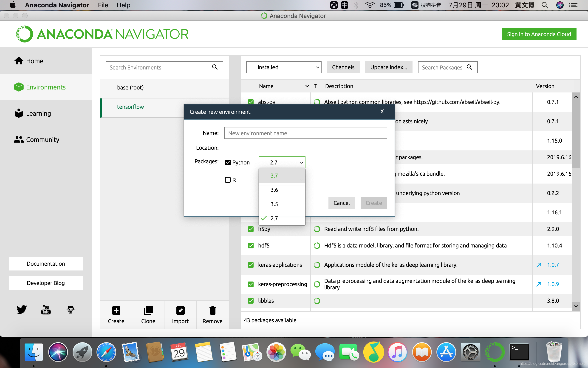588x368 pixels.
Task: Open the File menu
Action: tap(103, 5)
